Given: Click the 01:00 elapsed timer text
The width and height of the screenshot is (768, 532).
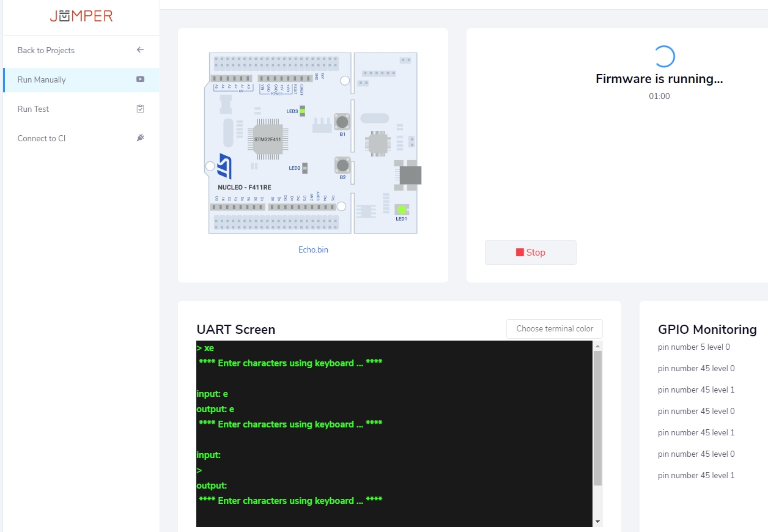Looking at the screenshot, I should click(659, 96).
